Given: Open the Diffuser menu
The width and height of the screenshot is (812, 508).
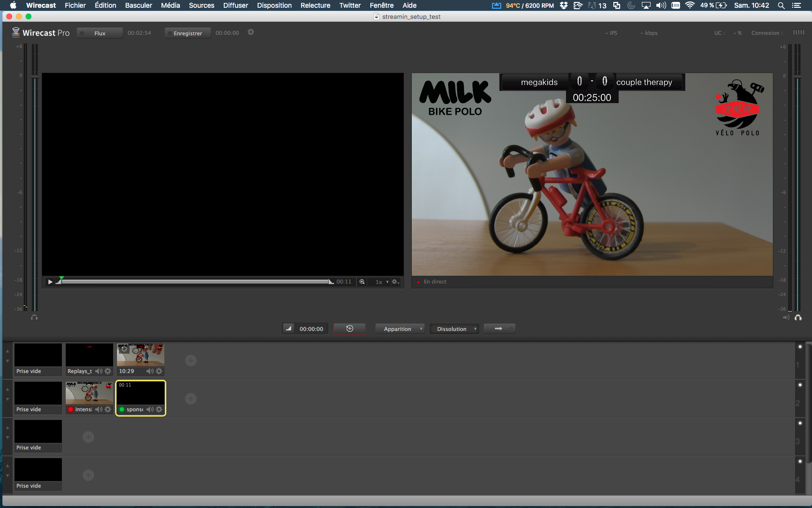Looking at the screenshot, I should (x=235, y=5).
